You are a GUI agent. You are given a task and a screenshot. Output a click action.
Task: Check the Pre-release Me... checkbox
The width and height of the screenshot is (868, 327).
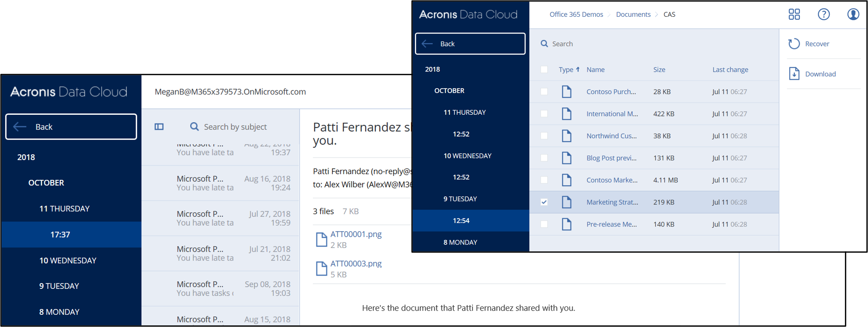pyautogui.click(x=544, y=224)
